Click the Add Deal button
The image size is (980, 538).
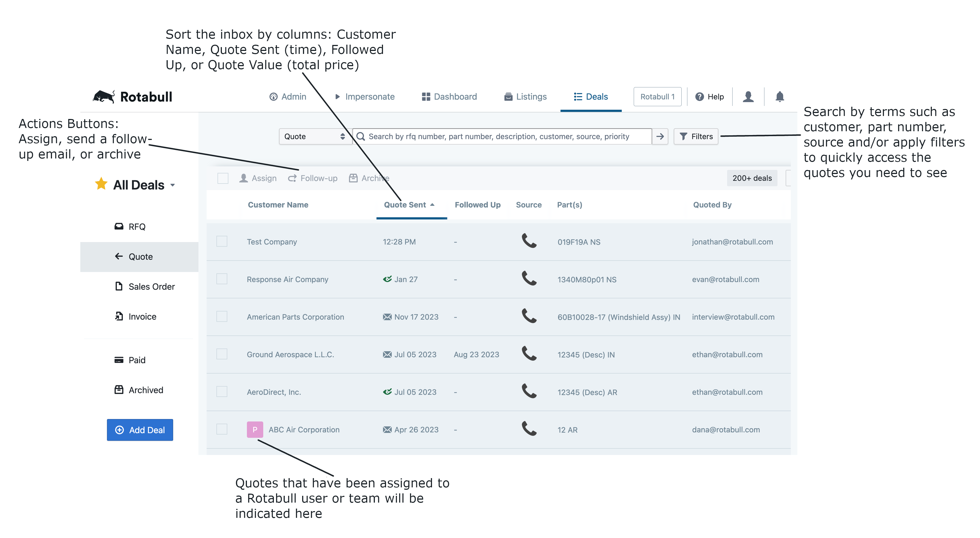[x=139, y=430]
